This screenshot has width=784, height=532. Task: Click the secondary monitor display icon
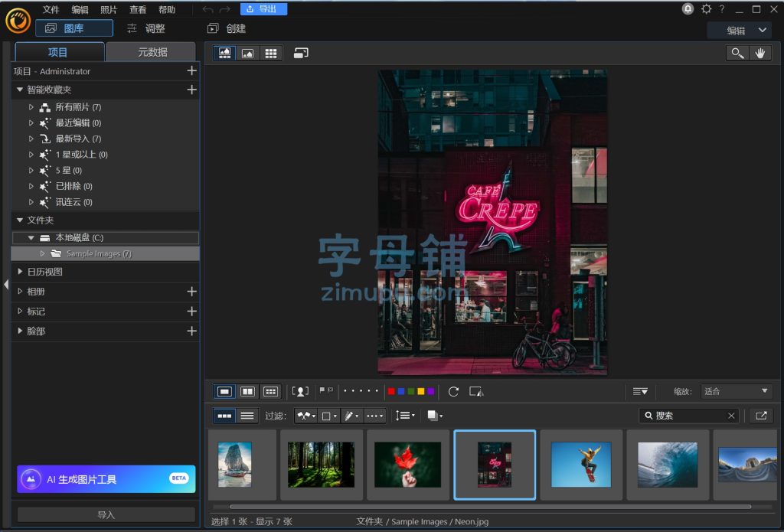[301, 53]
